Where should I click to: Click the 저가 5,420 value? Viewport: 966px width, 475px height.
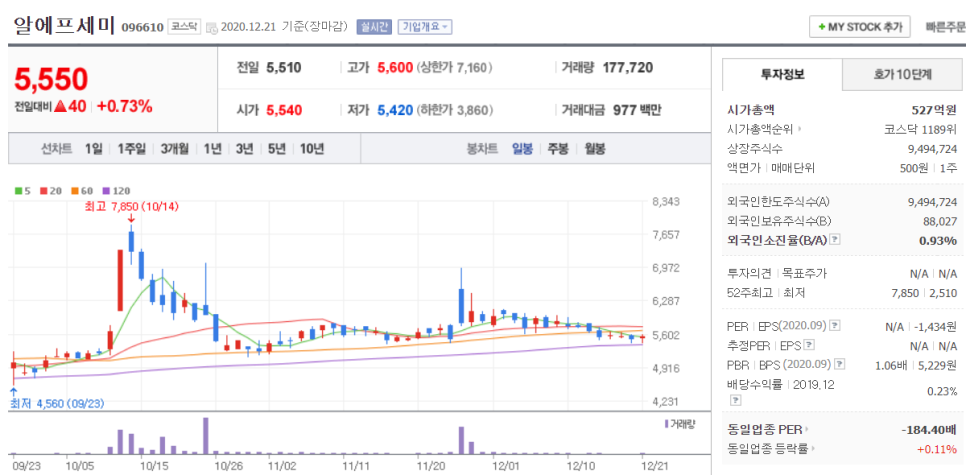pos(395,110)
